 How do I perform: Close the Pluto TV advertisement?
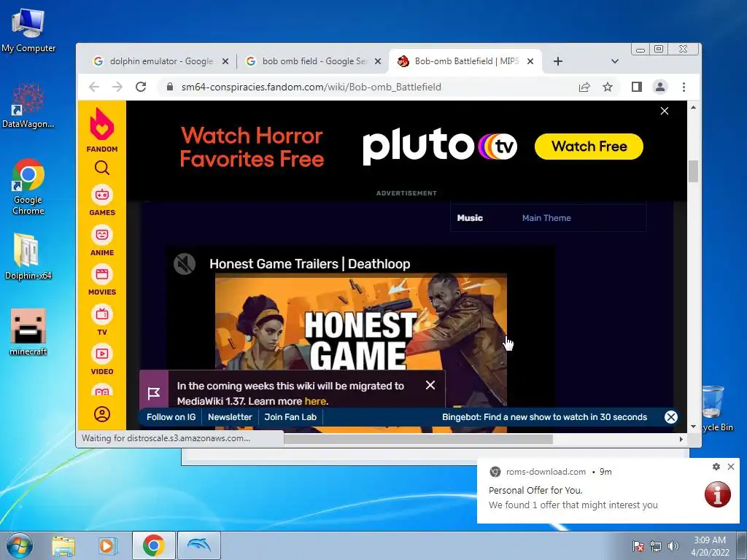[x=664, y=111]
